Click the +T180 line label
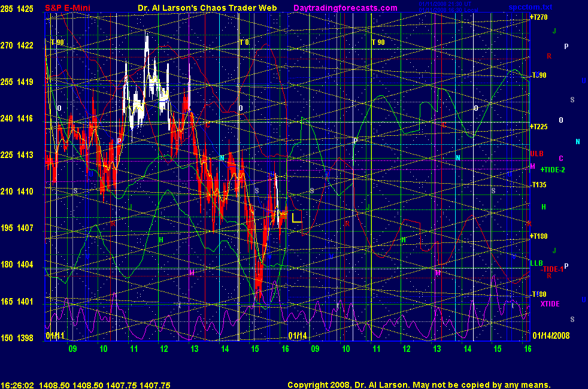 539,236
